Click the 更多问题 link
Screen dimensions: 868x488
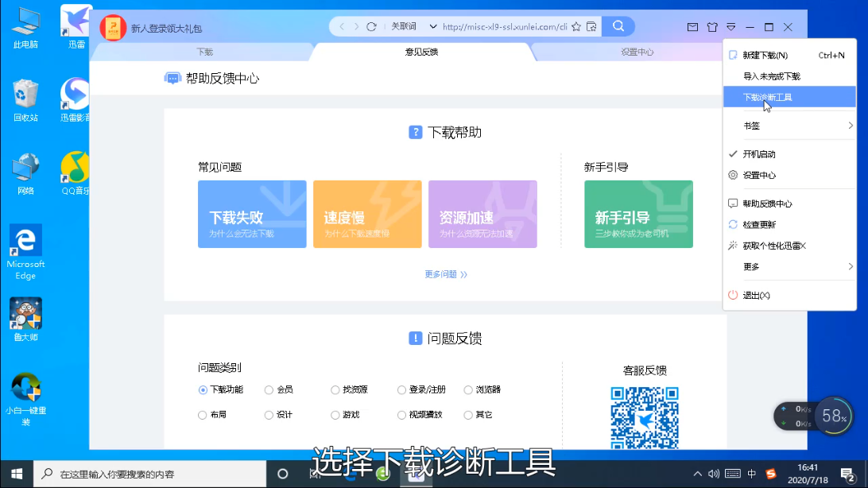445,274
